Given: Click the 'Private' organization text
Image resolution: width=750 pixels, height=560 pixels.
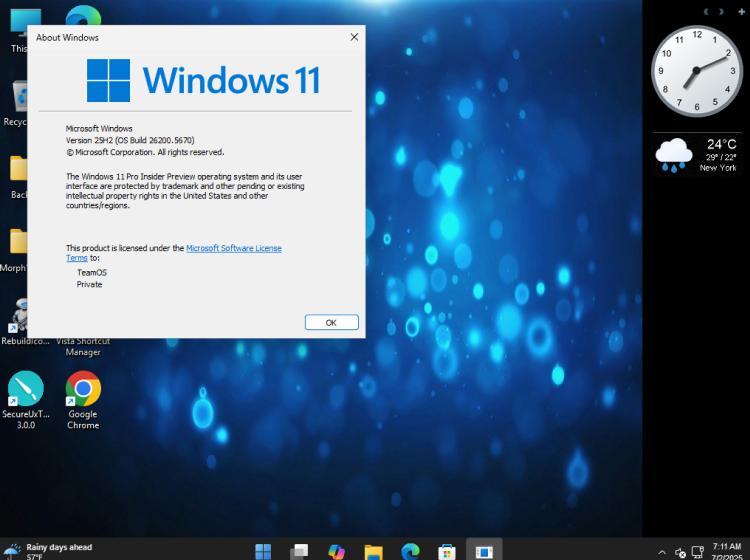Looking at the screenshot, I should pyautogui.click(x=89, y=285).
